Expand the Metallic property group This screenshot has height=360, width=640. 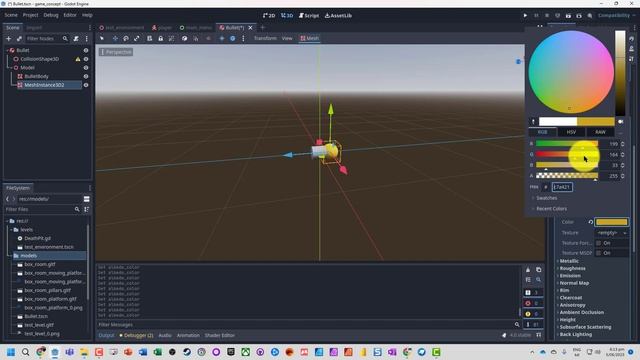(x=569, y=261)
